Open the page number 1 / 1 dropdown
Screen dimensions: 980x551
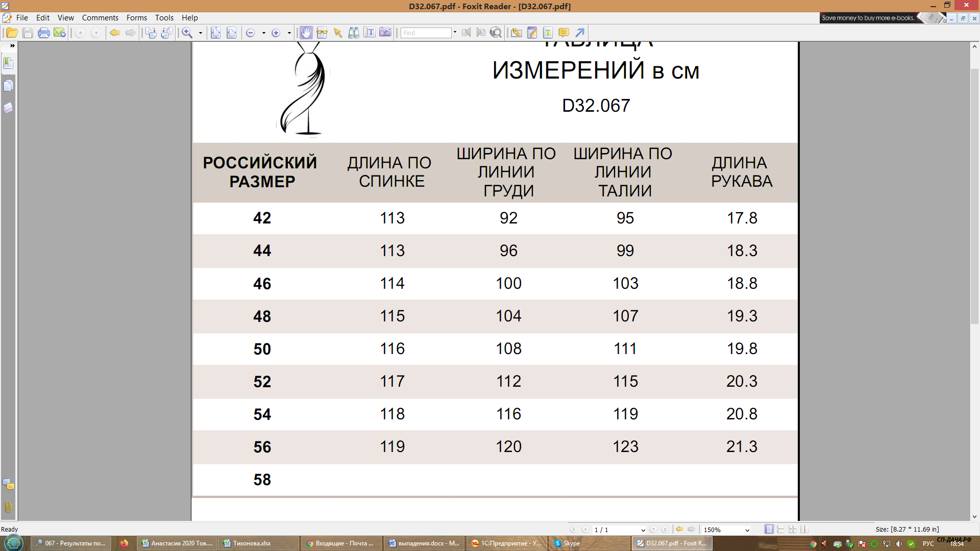pos(643,530)
